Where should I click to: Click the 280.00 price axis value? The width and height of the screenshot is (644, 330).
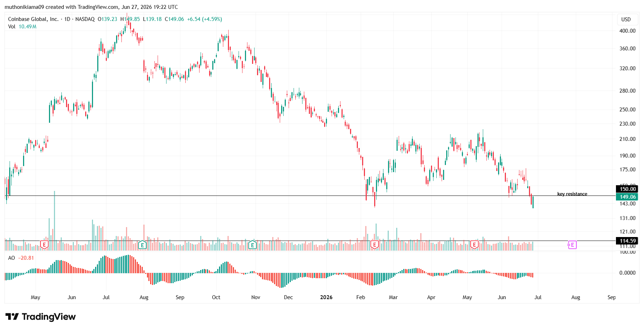click(627, 91)
